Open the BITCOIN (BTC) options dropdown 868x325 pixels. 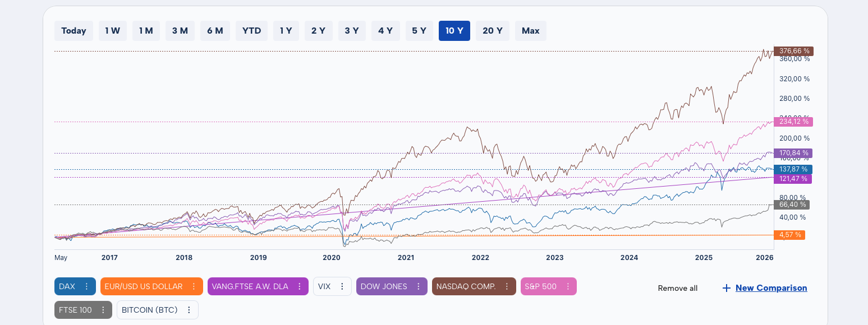pyautogui.click(x=190, y=309)
